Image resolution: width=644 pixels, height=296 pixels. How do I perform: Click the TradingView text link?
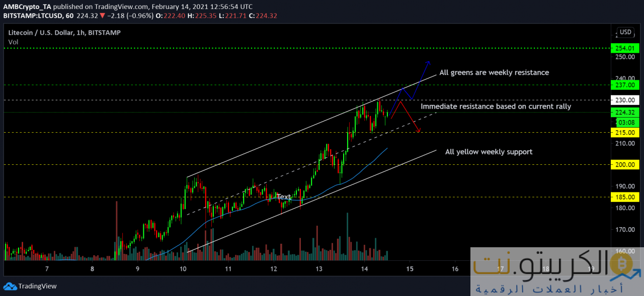click(37, 286)
